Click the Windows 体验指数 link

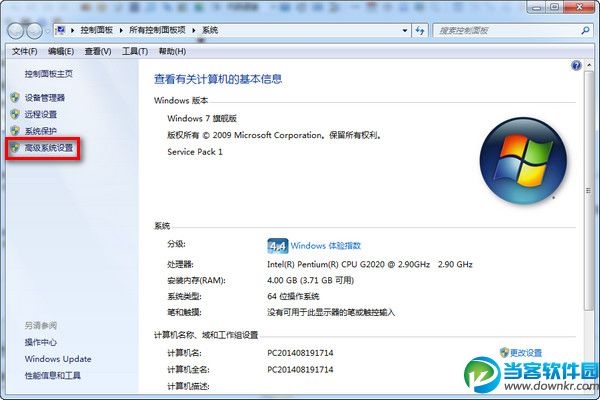tap(326, 246)
